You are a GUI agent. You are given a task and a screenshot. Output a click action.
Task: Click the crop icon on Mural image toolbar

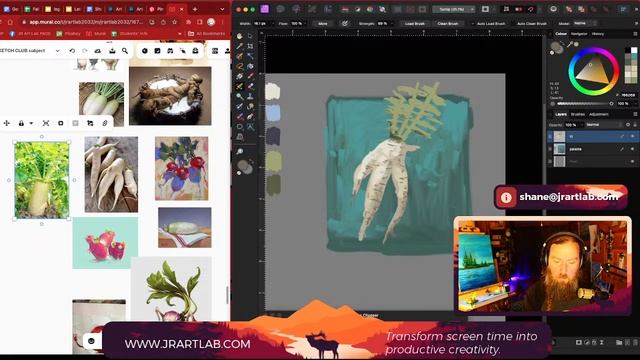(90, 123)
